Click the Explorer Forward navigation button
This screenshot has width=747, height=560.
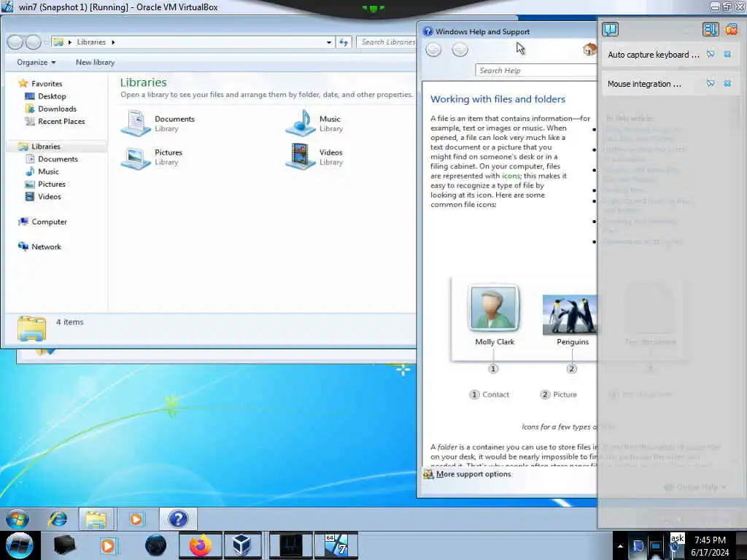[x=33, y=42]
